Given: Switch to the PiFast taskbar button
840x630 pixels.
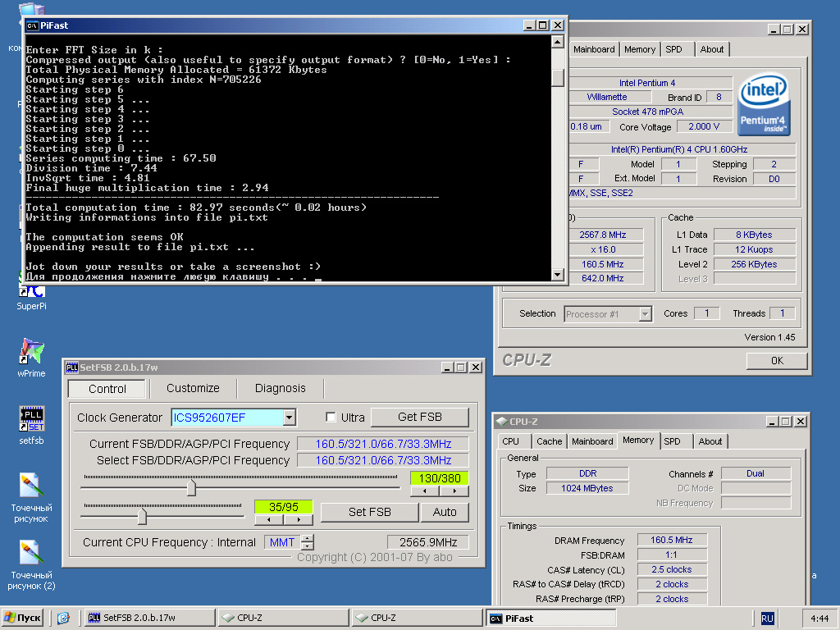Looking at the screenshot, I should 551,618.
